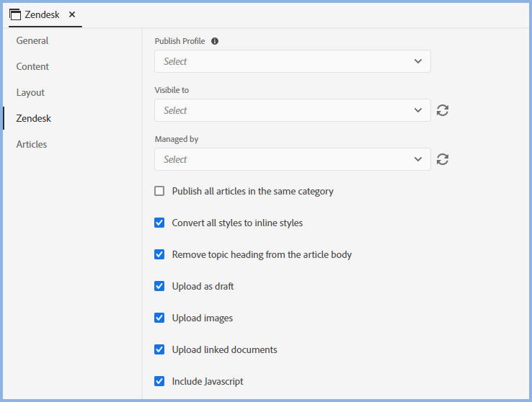Select the Zendesk item in the sidebar
The height and width of the screenshot is (402, 532).
coord(34,119)
